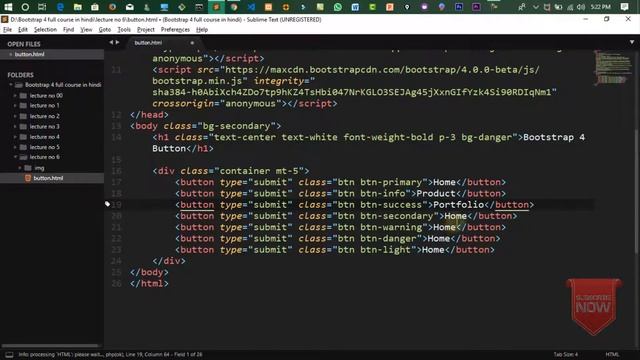
Task: Expand the img folder
Action: pos(20,168)
